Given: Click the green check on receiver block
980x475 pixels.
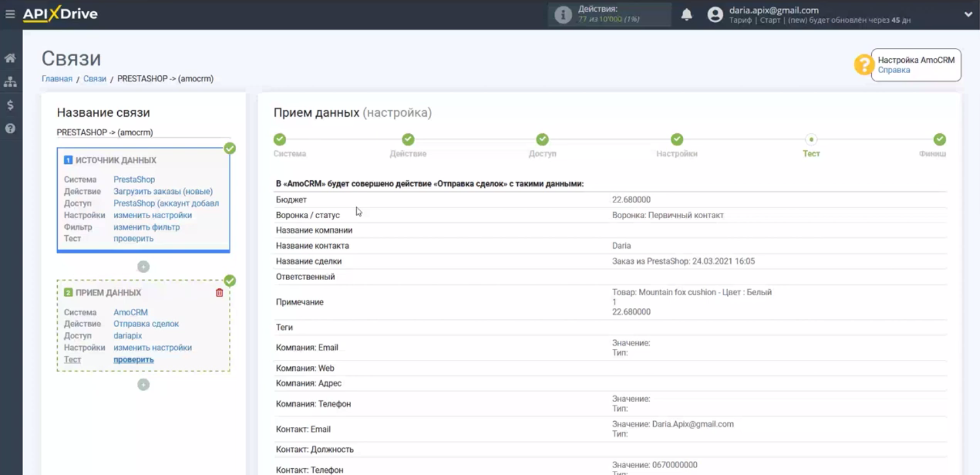Looking at the screenshot, I should pyautogui.click(x=229, y=281).
